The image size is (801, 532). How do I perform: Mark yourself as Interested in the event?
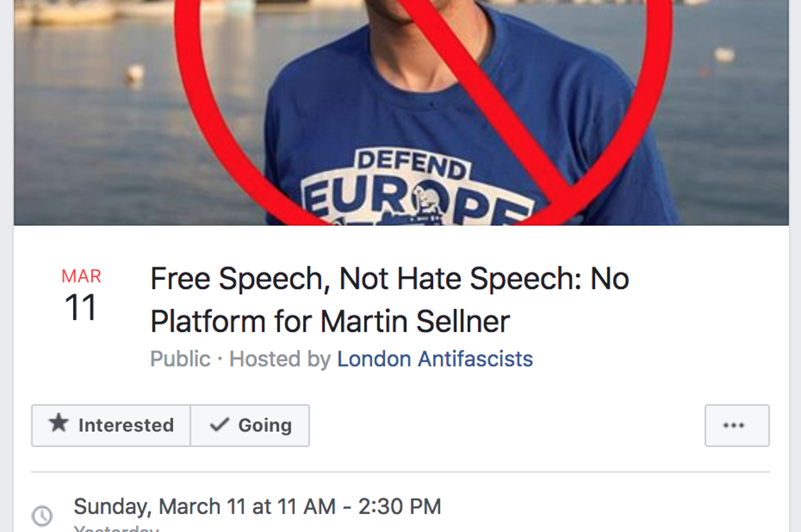(111, 426)
